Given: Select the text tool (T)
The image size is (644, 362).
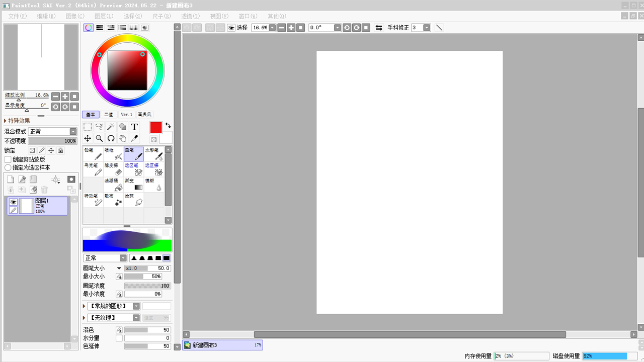Looking at the screenshot, I should pos(134,127).
